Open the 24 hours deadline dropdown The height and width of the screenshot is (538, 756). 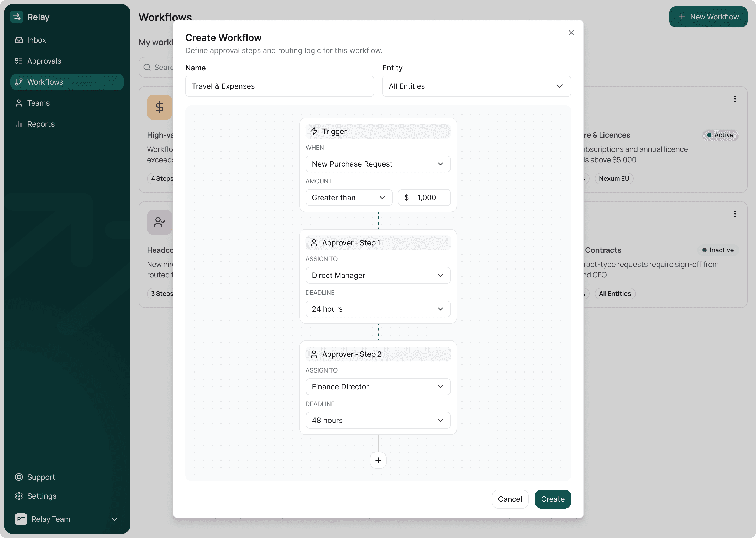(378, 309)
